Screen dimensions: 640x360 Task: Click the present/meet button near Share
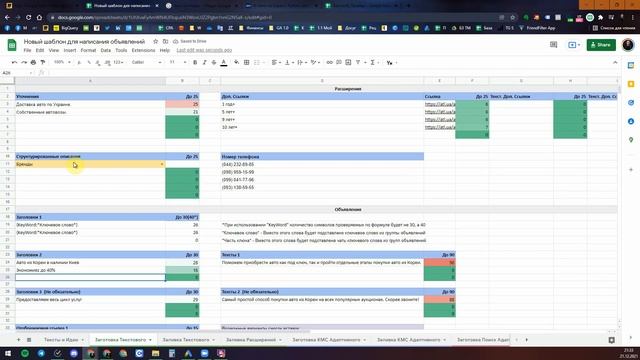[x=574, y=44]
